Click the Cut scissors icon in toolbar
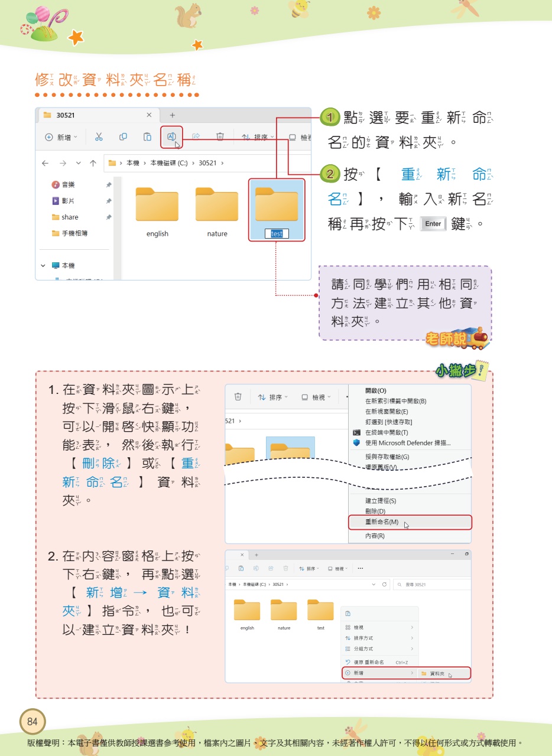 (x=99, y=137)
